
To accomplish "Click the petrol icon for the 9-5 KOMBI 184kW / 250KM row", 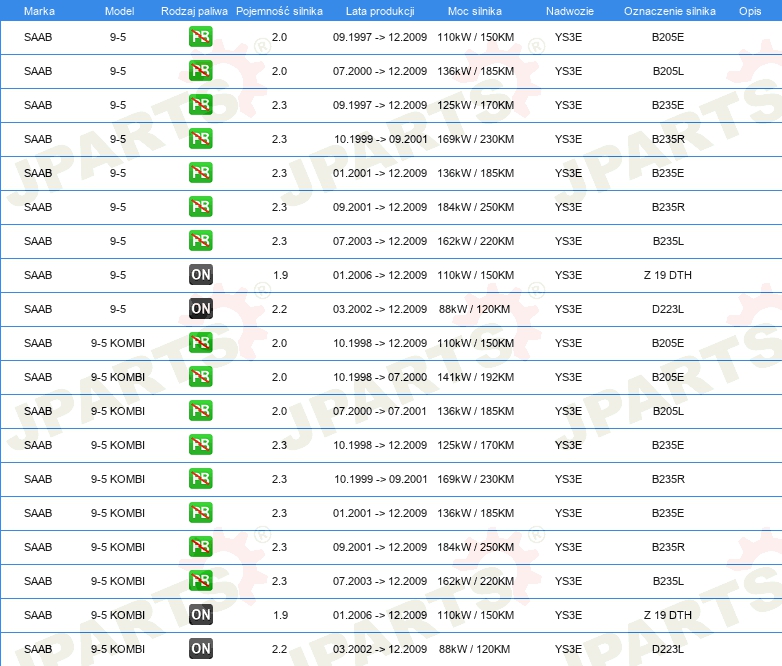I will tap(200, 547).
